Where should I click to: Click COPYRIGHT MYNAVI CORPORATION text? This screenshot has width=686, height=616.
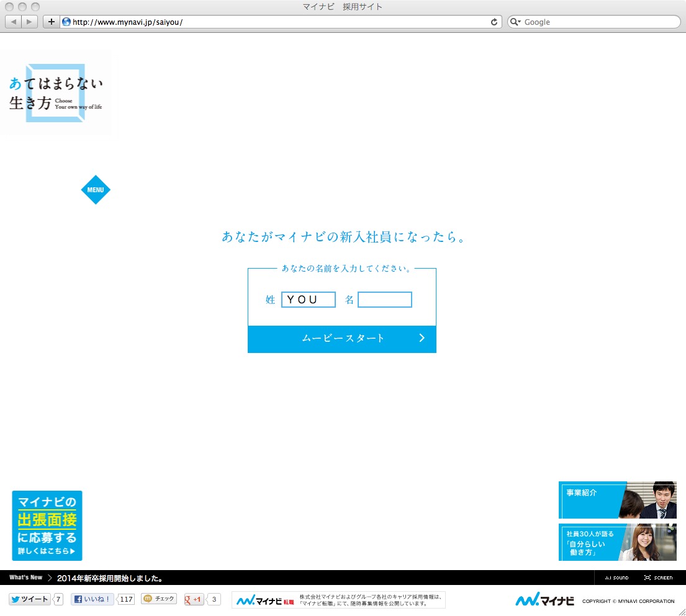pyautogui.click(x=628, y=601)
